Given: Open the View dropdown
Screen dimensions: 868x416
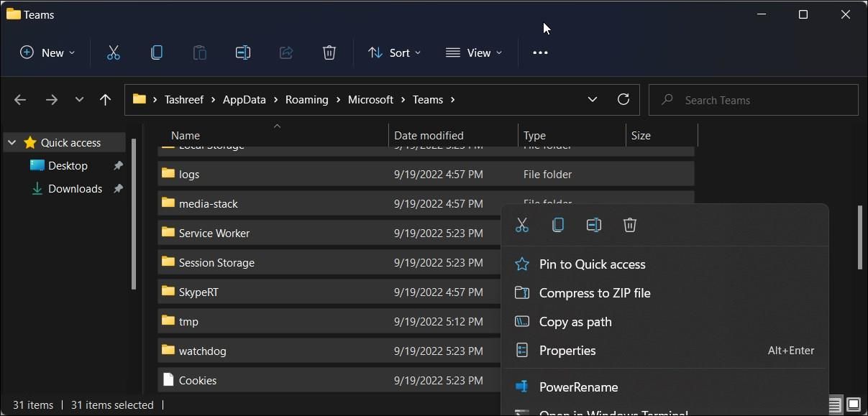Looking at the screenshot, I should click(x=473, y=52).
